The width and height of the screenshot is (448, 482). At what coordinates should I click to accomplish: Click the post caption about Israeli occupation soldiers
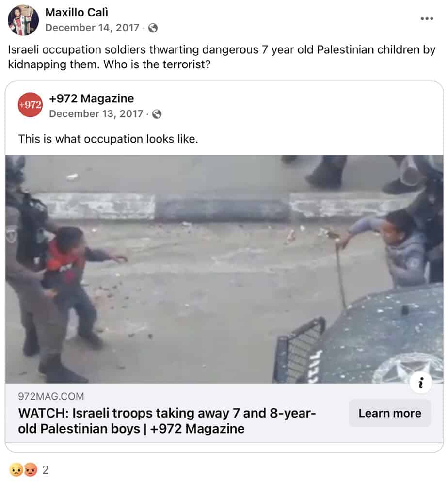click(x=222, y=57)
